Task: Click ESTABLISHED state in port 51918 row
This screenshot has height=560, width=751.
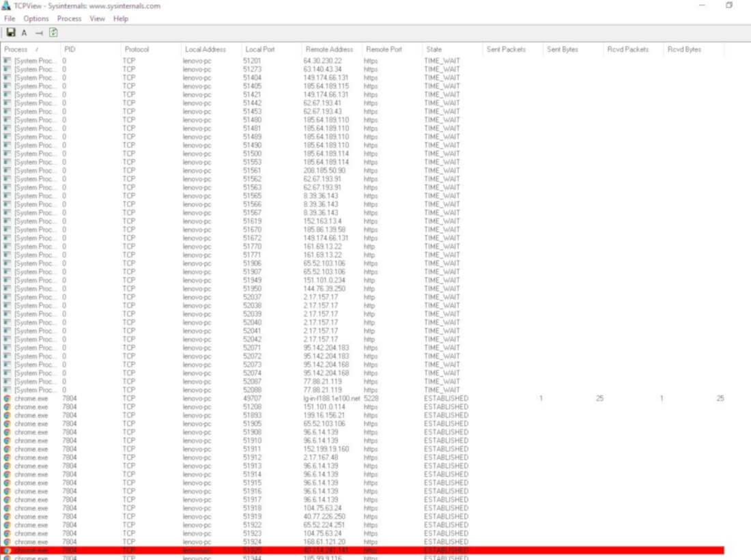Action: (x=446, y=508)
